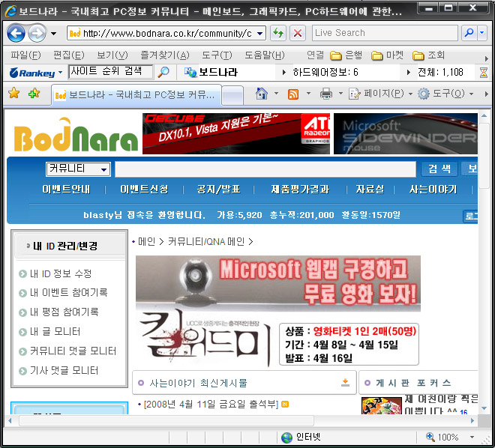Screen dimensions: 495x448
Task: Click the Refresh page icon
Action: pos(278,33)
